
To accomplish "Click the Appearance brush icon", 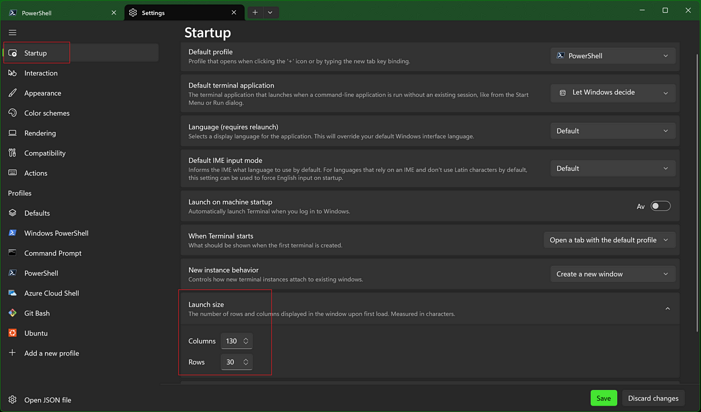I will [x=13, y=93].
